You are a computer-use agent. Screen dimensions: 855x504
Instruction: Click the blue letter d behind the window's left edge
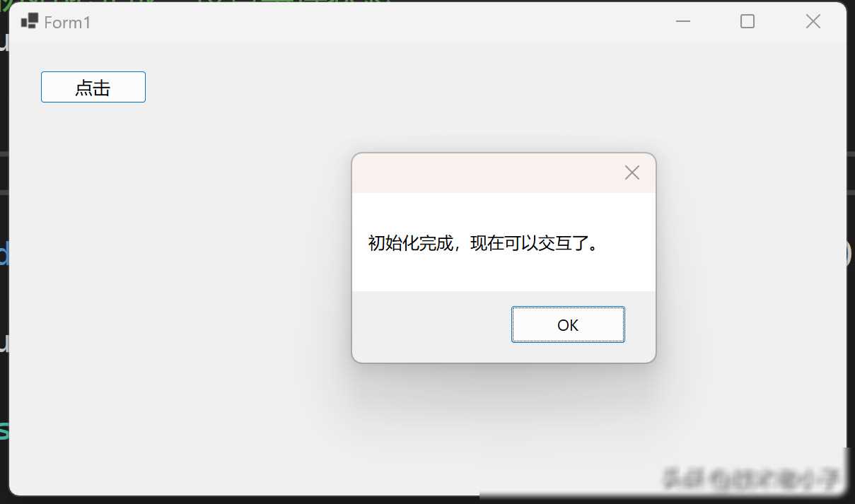tap(4, 253)
